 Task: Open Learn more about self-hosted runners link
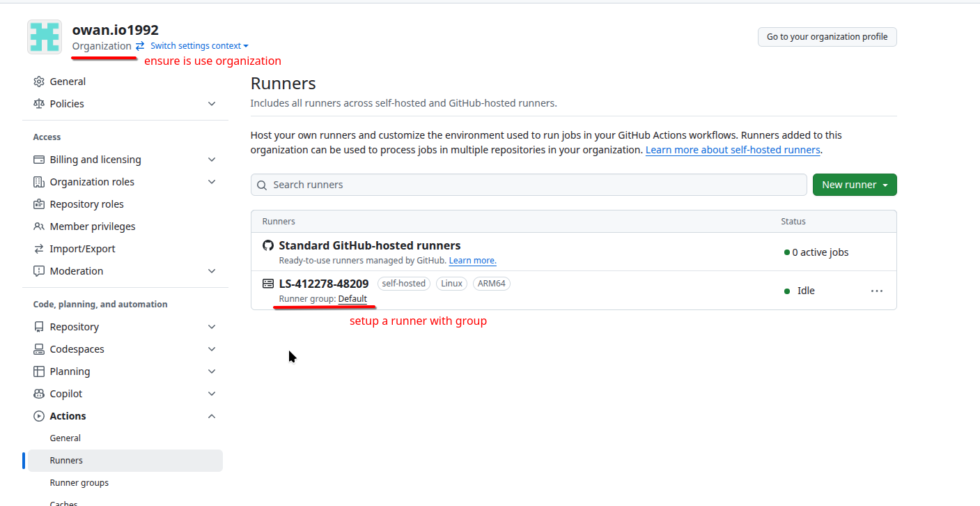click(733, 150)
